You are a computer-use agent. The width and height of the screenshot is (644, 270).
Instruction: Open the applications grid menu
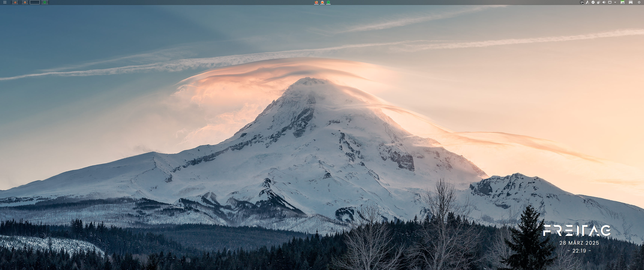pos(5,2)
